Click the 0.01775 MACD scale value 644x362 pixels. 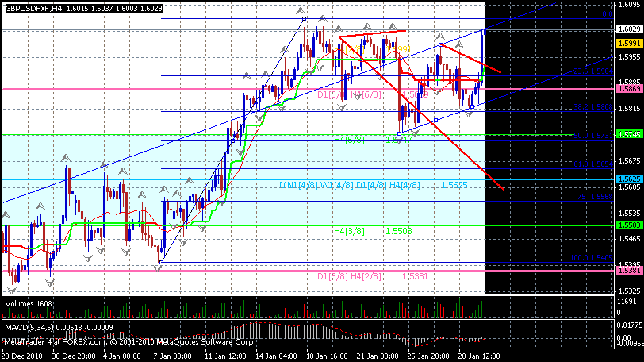click(630, 325)
